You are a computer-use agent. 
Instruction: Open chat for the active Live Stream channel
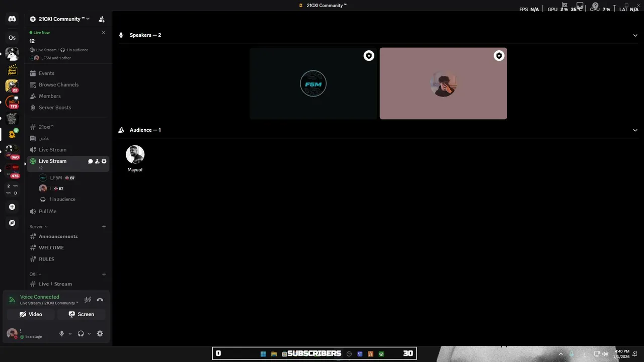91,161
